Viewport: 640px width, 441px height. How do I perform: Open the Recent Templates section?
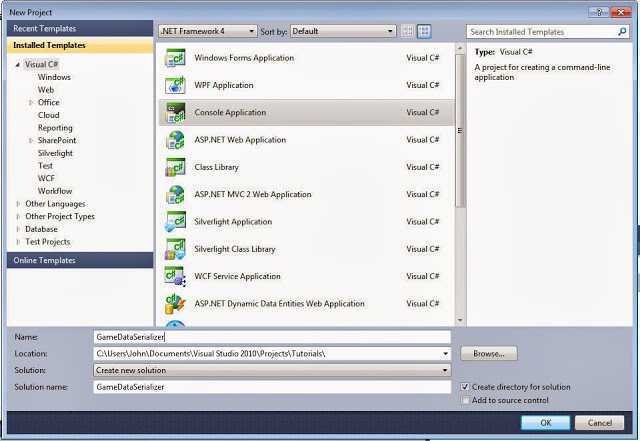[x=80, y=28]
